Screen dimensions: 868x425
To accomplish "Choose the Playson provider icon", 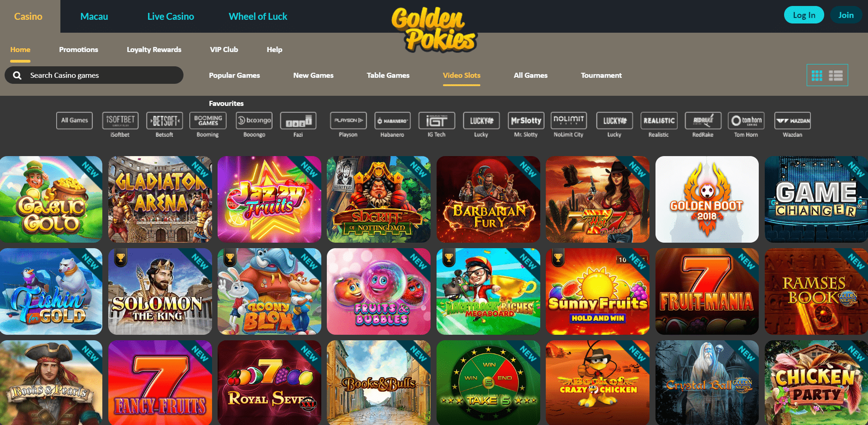I will [x=348, y=121].
